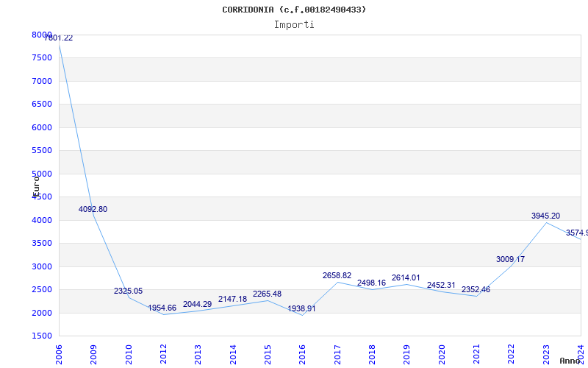Click the y-axis value 4000
Viewport: 588px width, 368px height.
point(42,220)
